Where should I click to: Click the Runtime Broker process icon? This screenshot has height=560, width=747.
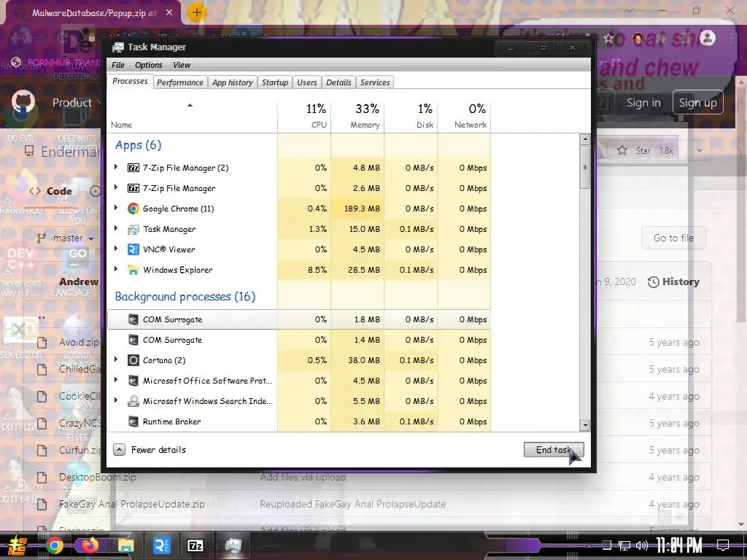[133, 421]
